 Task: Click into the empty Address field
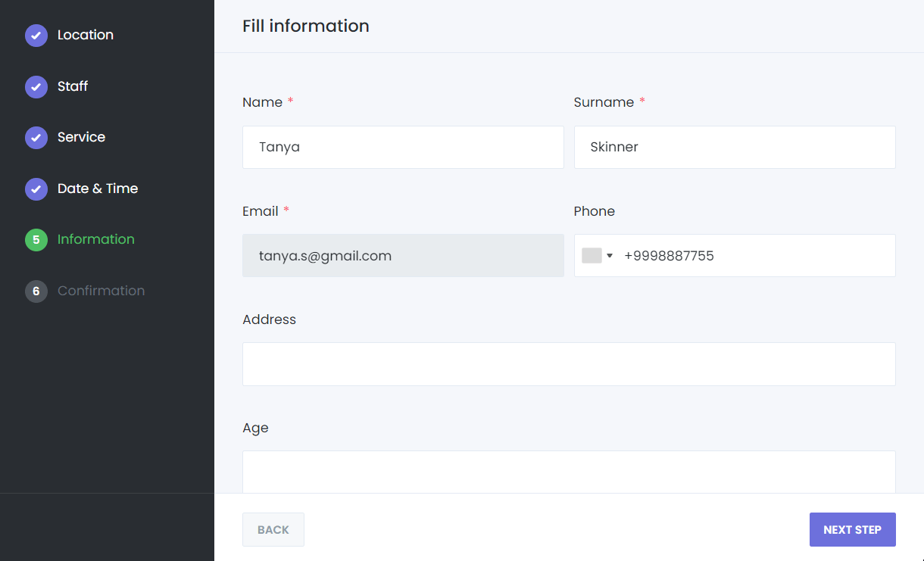pos(569,364)
